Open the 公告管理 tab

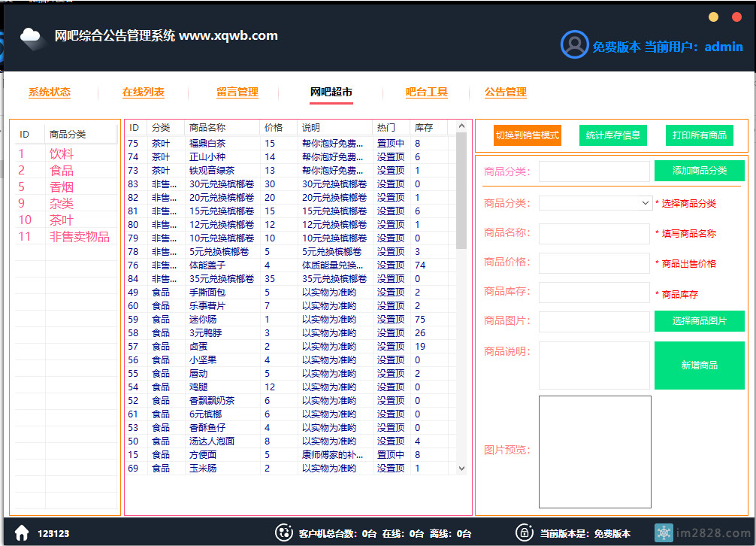(x=505, y=93)
